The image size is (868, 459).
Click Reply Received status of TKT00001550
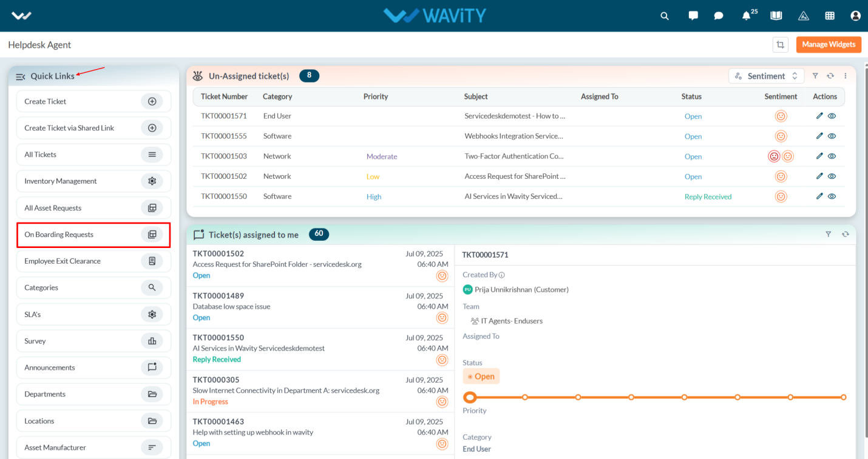click(708, 196)
